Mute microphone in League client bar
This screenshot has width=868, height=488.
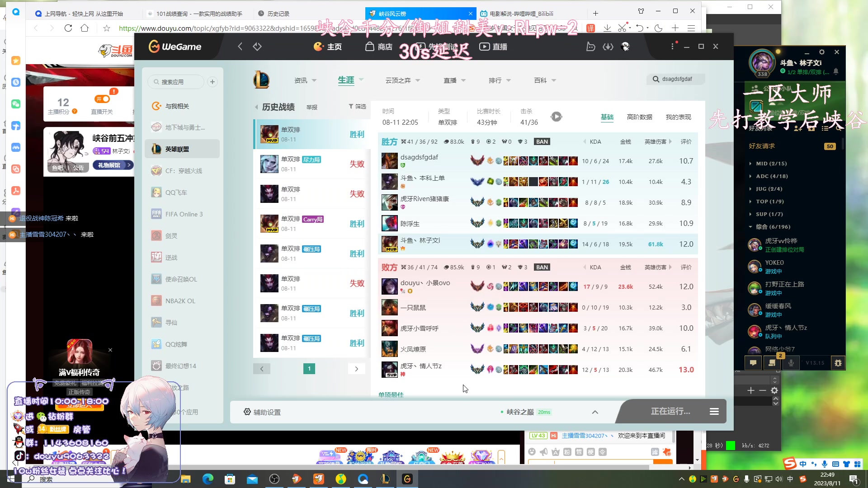tap(791, 363)
